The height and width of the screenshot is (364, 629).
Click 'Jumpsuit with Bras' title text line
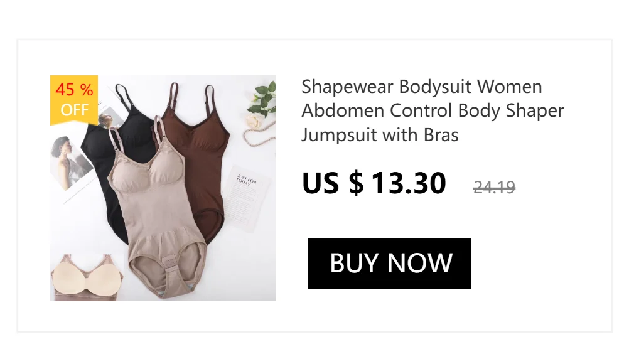pyautogui.click(x=380, y=135)
